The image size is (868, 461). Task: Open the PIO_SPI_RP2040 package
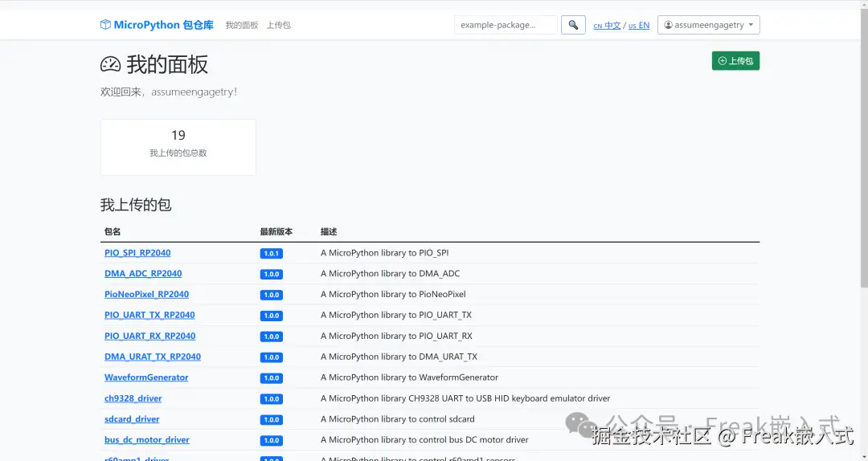[137, 252]
